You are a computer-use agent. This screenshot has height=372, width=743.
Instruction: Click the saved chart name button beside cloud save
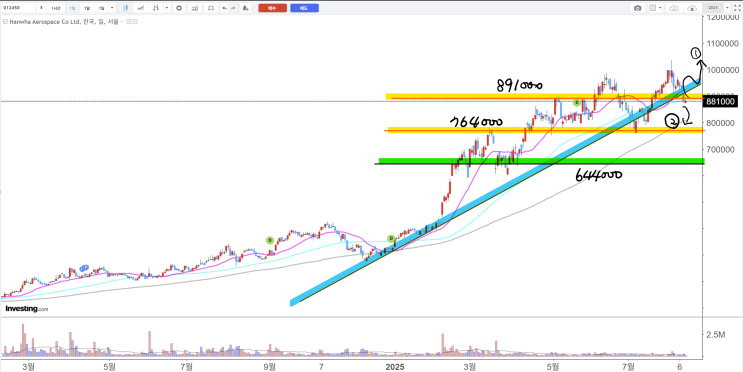(x=713, y=8)
